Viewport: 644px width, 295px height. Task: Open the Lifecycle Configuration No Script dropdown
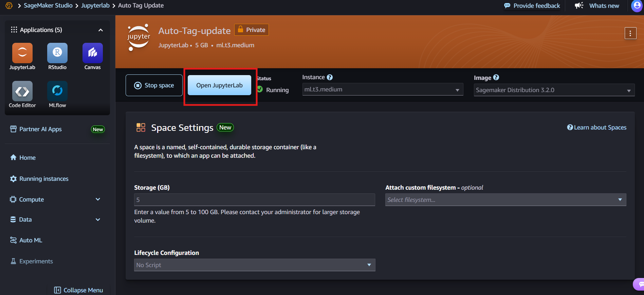[x=255, y=265]
